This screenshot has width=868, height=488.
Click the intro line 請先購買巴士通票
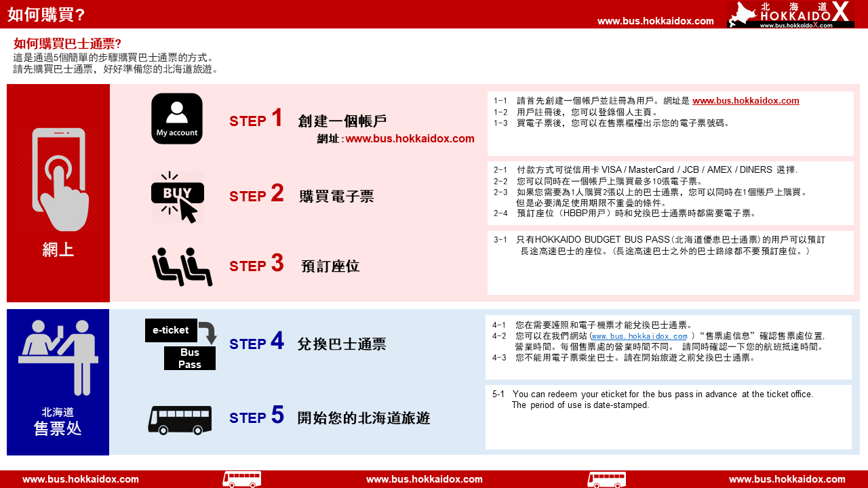pyautogui.click(x=116, y=69)
